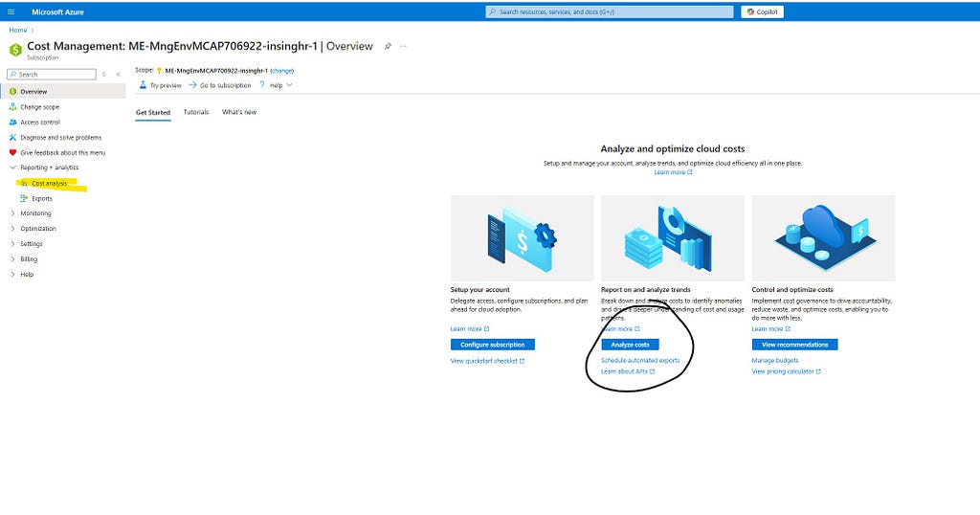Viewport: 980px width, 515px height.
Task: Focus the sidebar menu Search field
Action: click(x=52, y=75)
